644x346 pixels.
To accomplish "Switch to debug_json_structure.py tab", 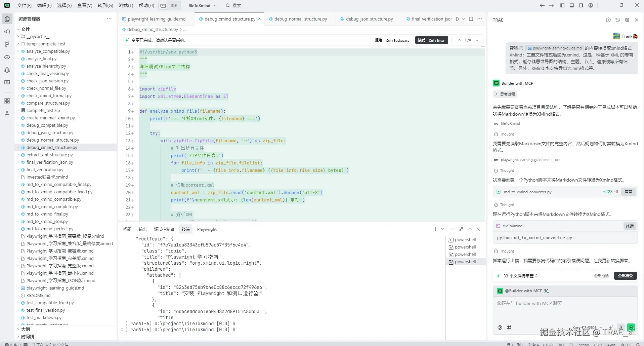I will click(x=369, y=19).
